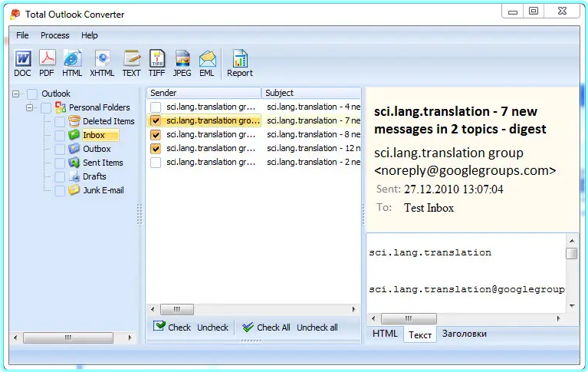Click the preview pane vertical scroll thumb

(571, 253)
